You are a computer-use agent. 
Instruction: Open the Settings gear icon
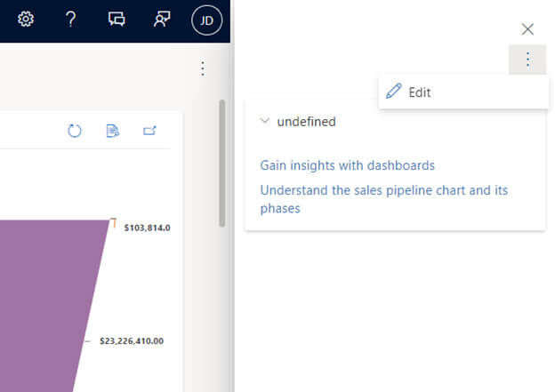pyautogui.click(x=26, y=19)
